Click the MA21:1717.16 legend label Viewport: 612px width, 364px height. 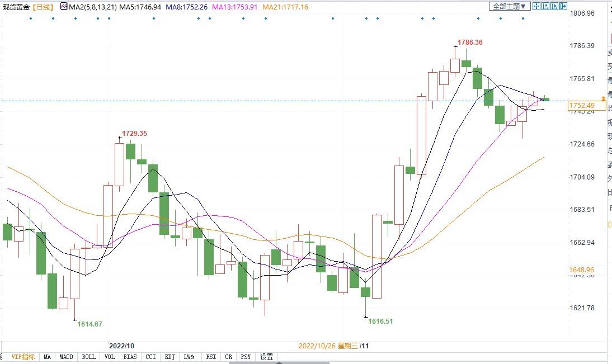(x=285, y=7)
